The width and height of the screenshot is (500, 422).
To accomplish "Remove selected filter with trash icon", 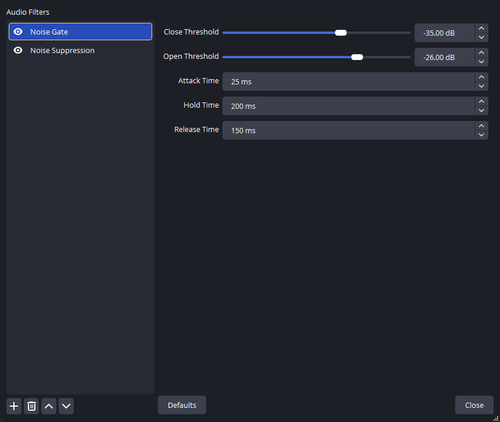I will [x=32, y=406].
